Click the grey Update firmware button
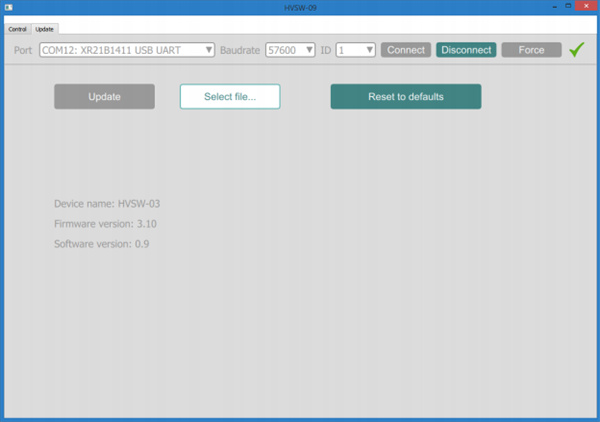This screenshot has height=422, width=600. point(104,96)
